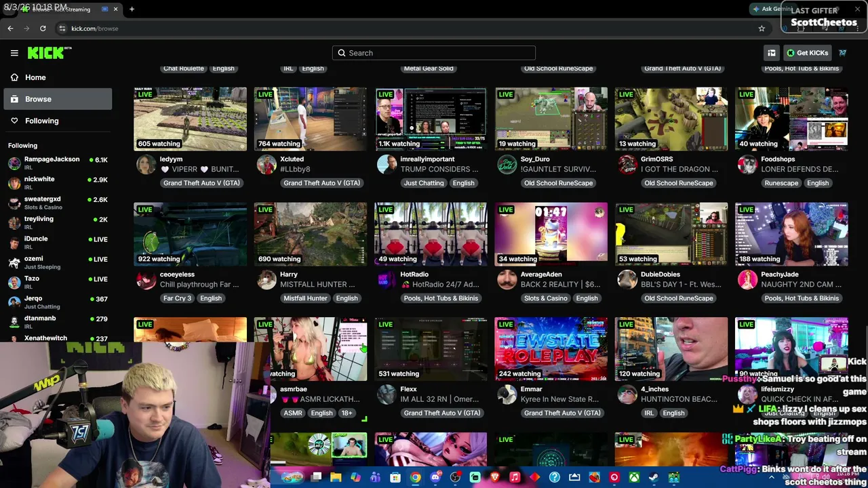Open Discord from the taskbar
868x488 pixels.
pos(435,478)
